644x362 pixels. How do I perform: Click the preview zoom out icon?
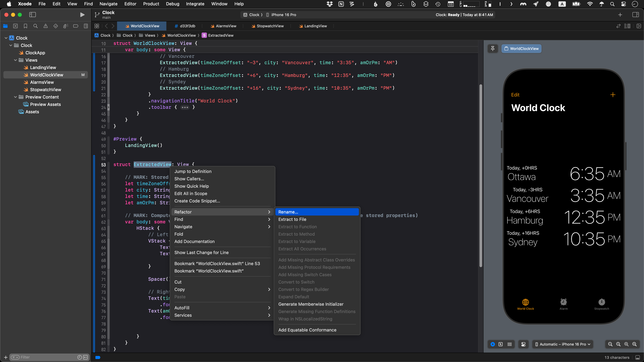pos(610,344)
